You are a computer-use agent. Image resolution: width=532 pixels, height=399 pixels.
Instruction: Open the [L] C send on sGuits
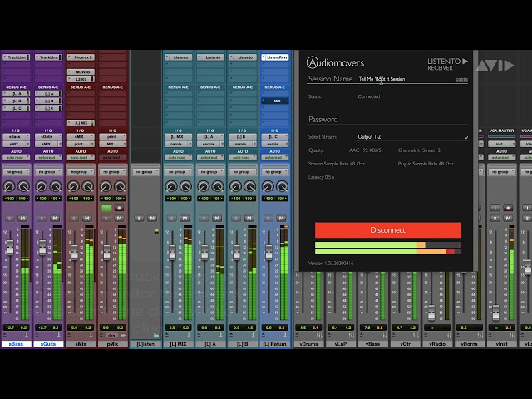[48, 108]
